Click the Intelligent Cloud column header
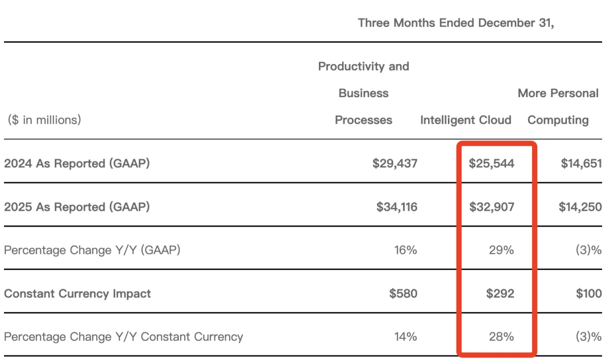Viewport: 614px width, 364px height. pos(466,120)
